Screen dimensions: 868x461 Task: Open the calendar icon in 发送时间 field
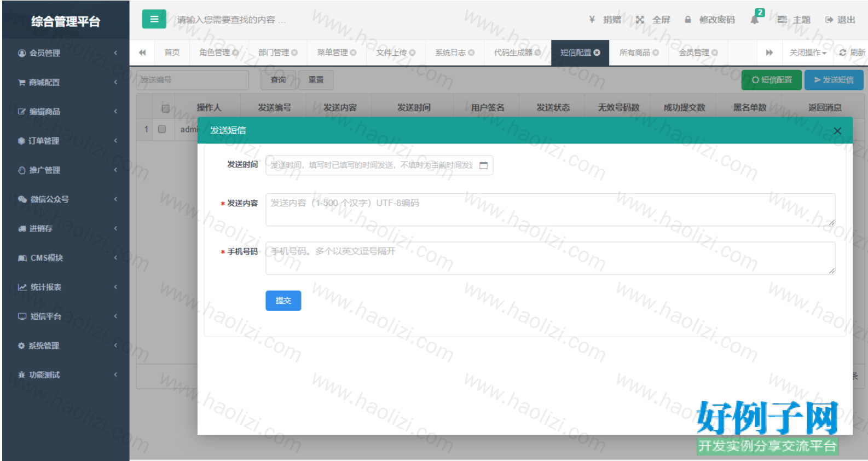(484, 165)
